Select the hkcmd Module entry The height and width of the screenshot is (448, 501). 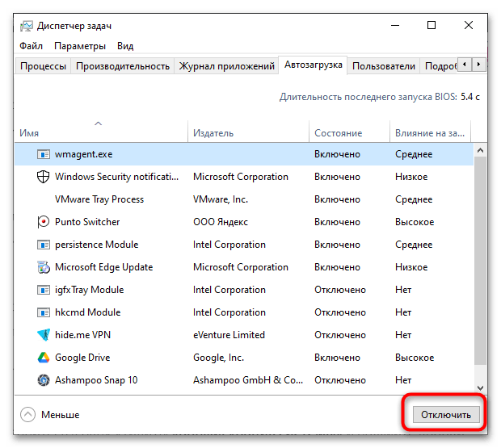click(244, 312)
